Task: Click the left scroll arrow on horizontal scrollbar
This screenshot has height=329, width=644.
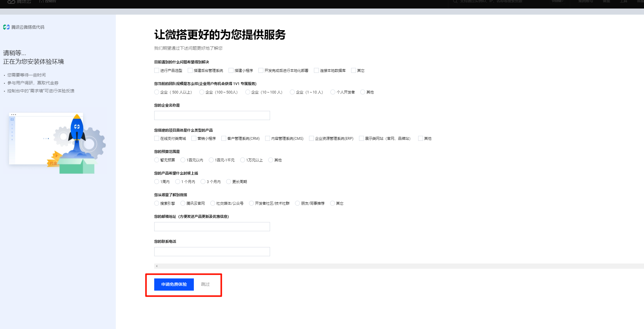Action: coord(157,266)
